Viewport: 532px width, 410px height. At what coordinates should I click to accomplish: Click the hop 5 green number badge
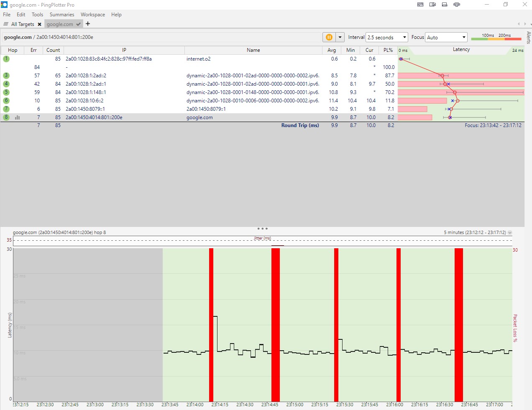coord(6,92)
